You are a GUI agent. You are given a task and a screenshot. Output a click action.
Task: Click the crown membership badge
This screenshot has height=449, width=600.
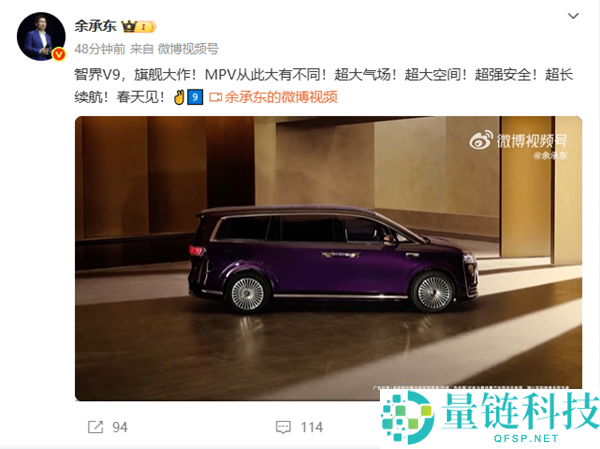129,26
